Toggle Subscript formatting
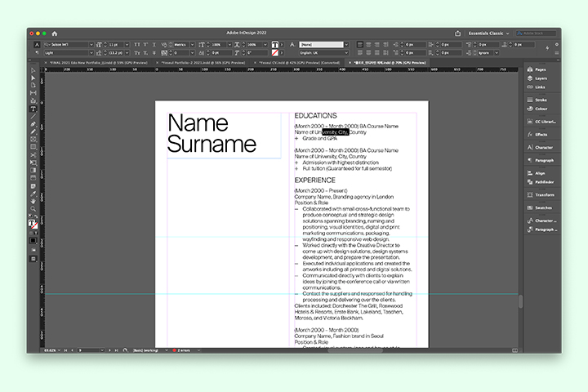588x392 pixels. [x=145, y=53]
